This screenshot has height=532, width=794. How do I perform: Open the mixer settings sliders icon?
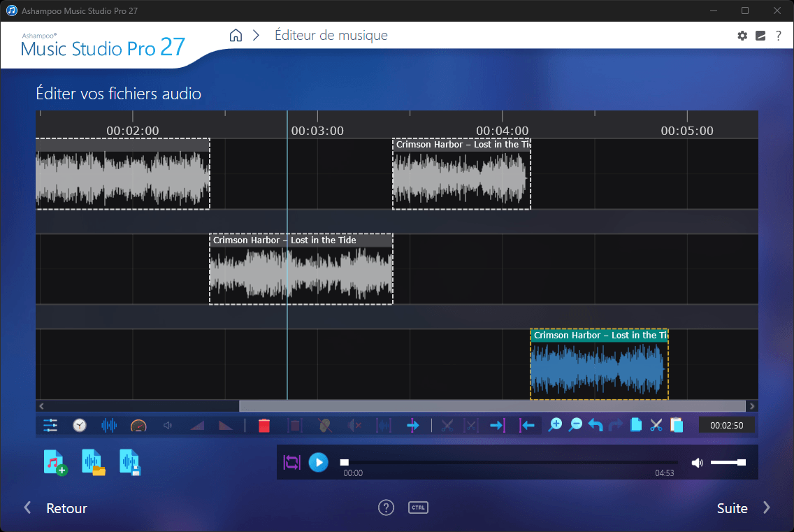pyautogui.click(x=50, y=425)
